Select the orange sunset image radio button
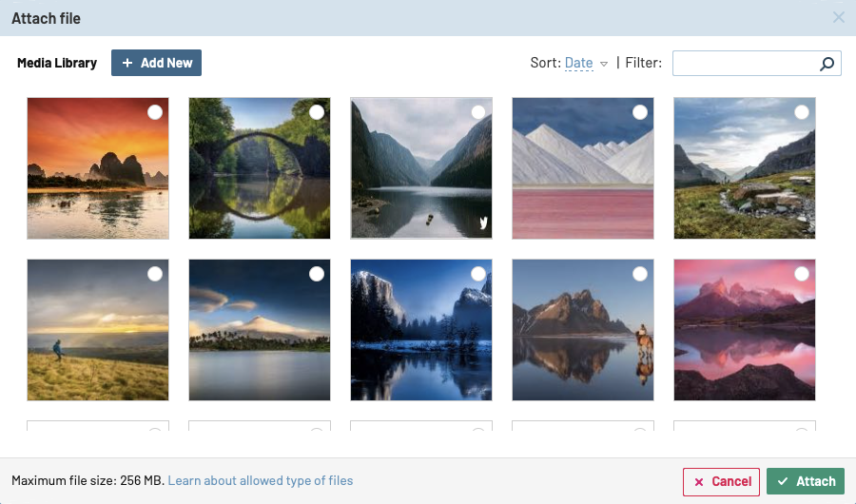This screenshot has width=856, height=504. click(x=155, y=112)
